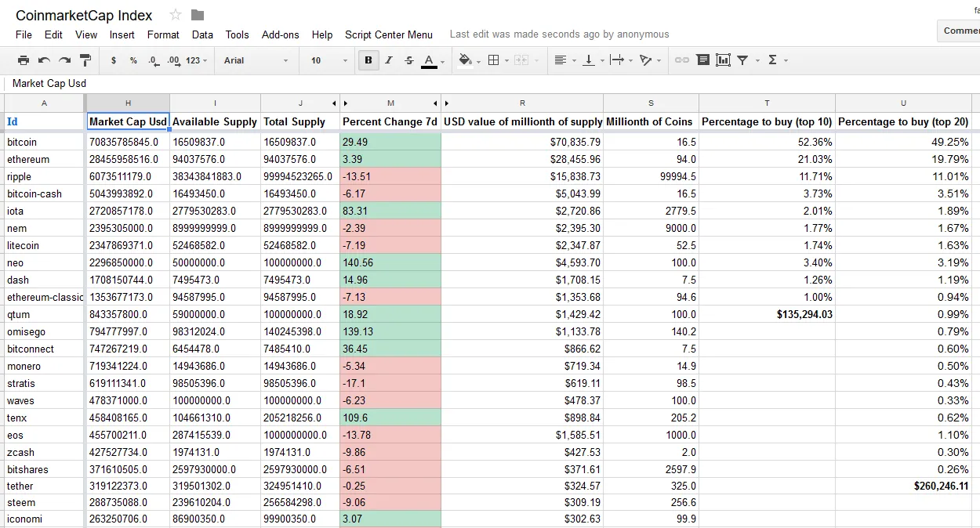Open the Arial font family dropdown
The height and width of the screenshot is (528, 980).
click(x=256, y=60)
